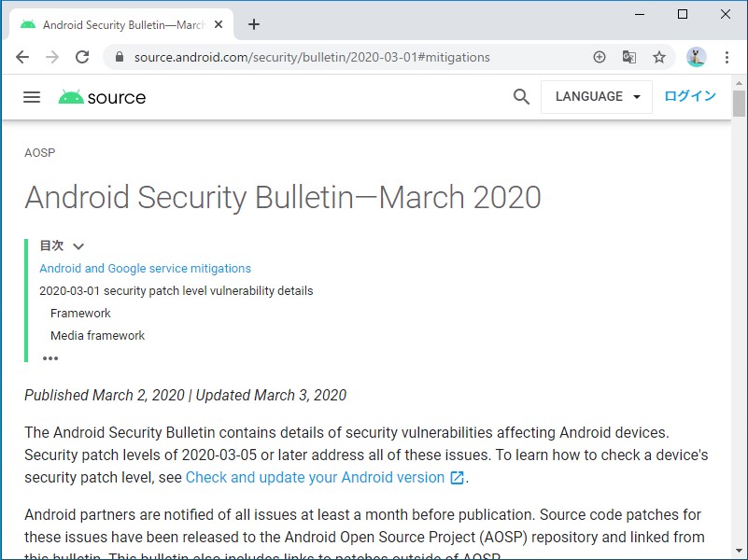Screen dimensions: 748x560
Task: Select the Android Security Bulletin tab
Action: click(x=121, y=25)
